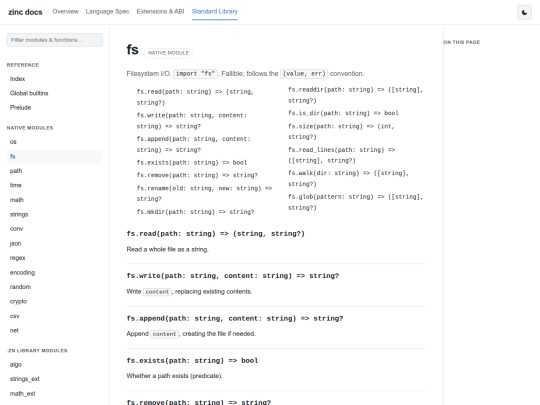Jump to fs.glob in function list
540x405 pixels.
click(355, 202)
